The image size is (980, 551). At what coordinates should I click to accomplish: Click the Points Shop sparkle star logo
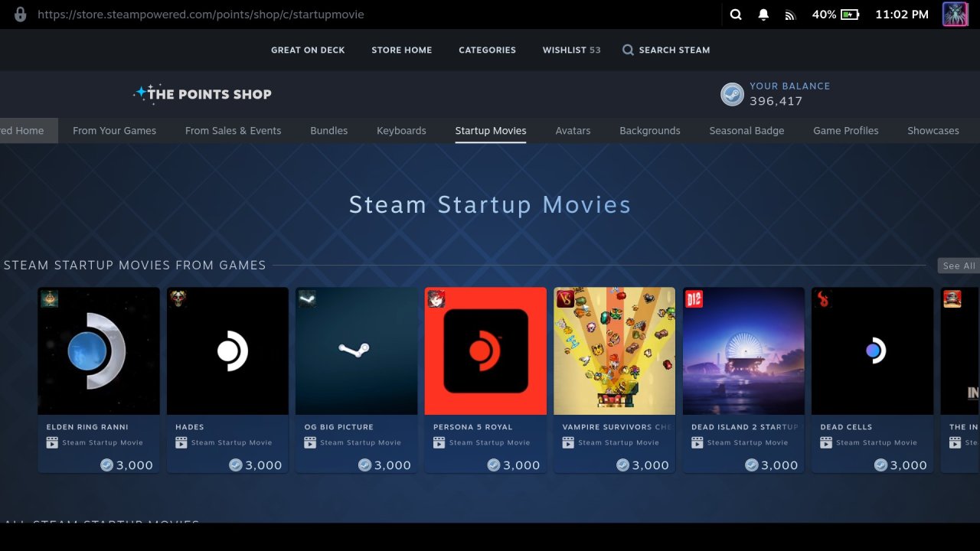point(142,92)
